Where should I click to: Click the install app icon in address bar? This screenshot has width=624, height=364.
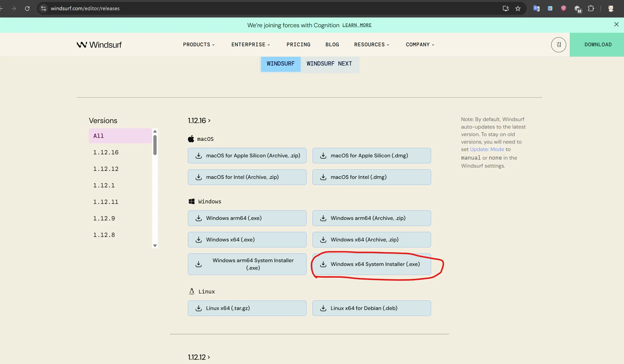(x=506, y=9)
